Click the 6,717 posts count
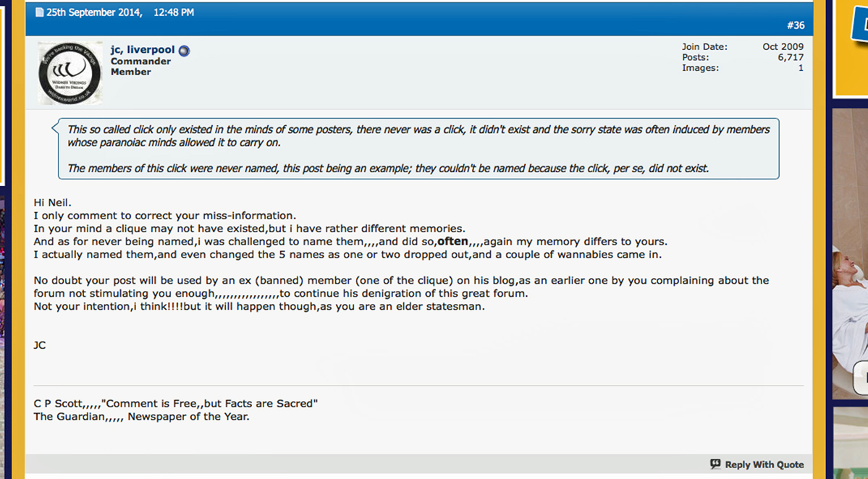Viewport: 868px width, 479px height. (791, 58)
